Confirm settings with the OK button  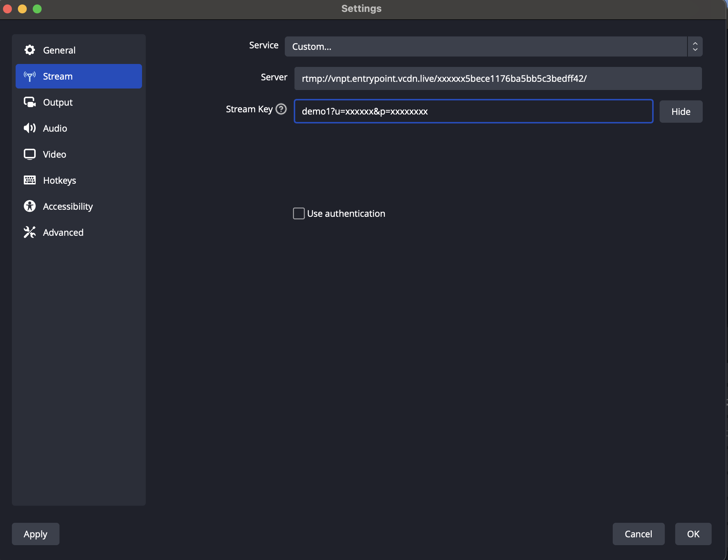(x=693, y=534)
